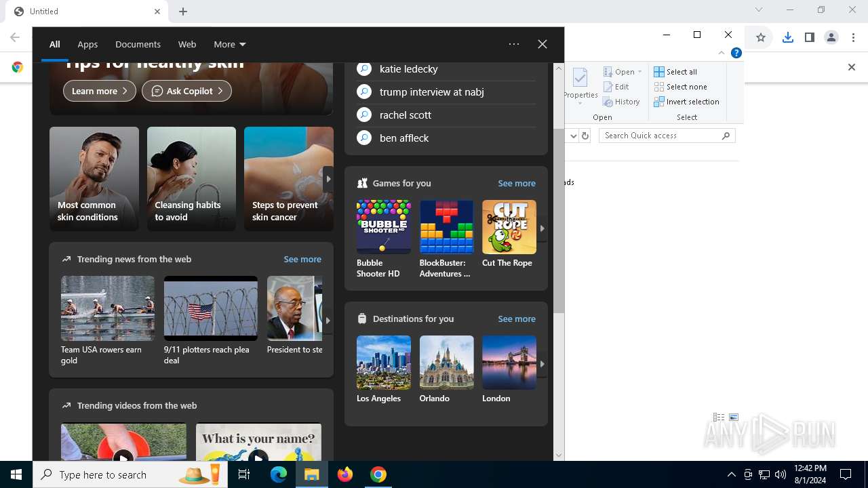Click the History icon in File Explorer ribbon
The image size is (868, 488).
[608, 102]
